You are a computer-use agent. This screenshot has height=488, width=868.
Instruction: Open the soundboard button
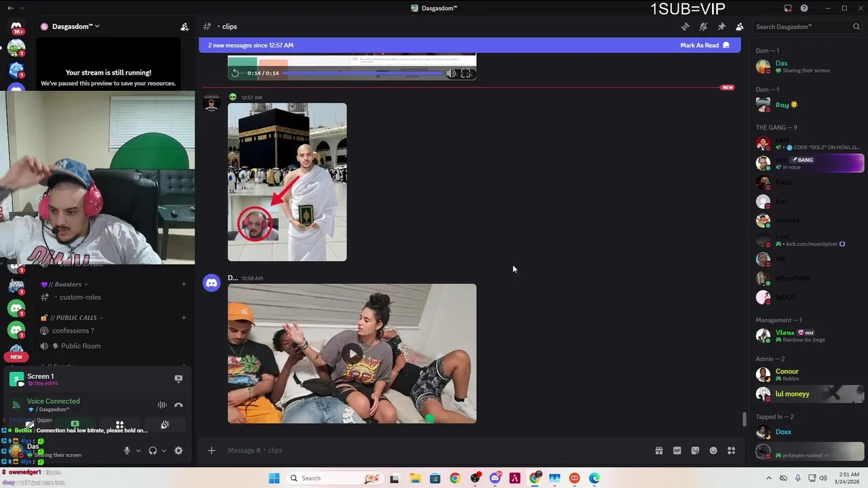click(165, 424)
